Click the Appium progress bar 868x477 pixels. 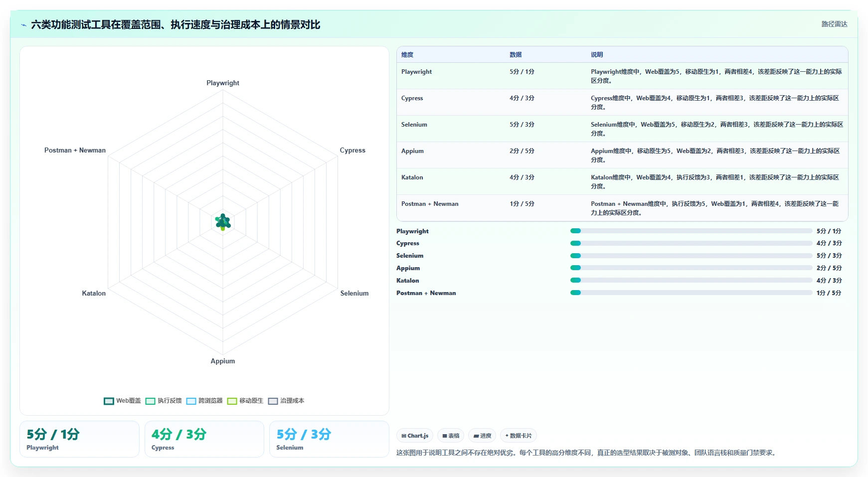[691, 268]
